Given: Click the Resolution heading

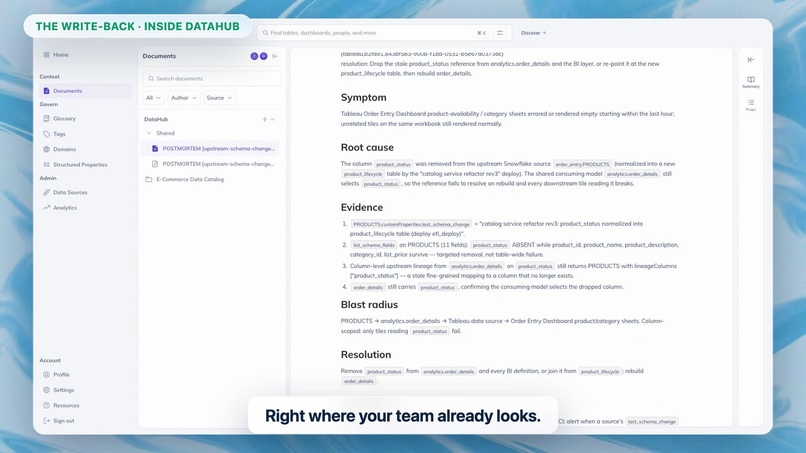Looking at the screenshot, I should [366, 355].
